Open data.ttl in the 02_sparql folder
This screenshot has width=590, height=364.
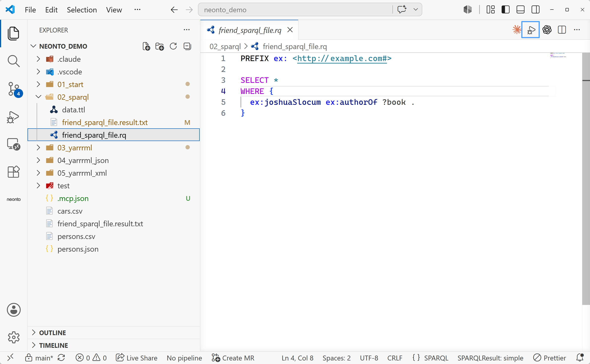coord(114,110)
